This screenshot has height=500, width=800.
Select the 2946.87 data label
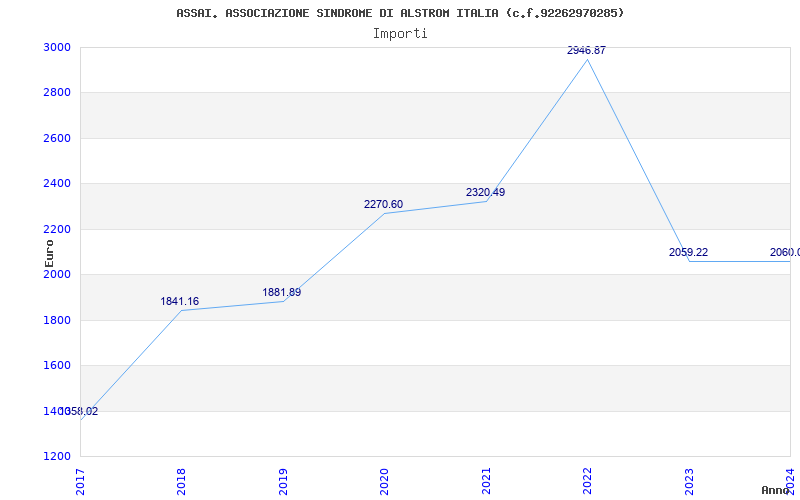586,51
